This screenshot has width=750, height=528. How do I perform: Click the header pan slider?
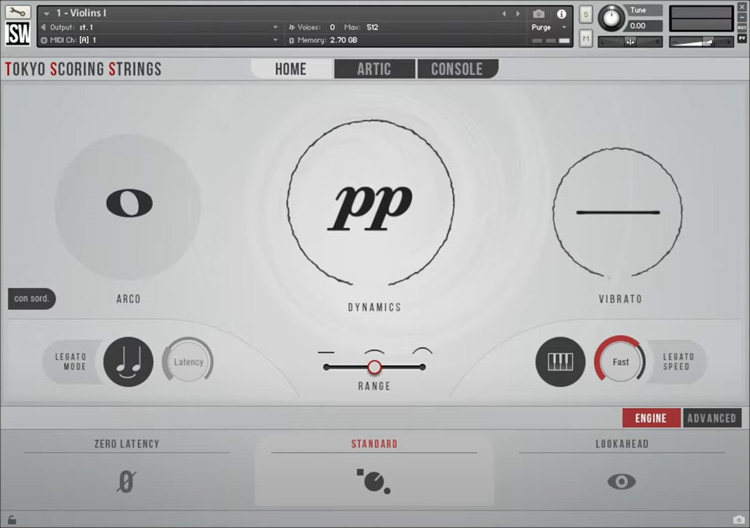pos(630,42)
